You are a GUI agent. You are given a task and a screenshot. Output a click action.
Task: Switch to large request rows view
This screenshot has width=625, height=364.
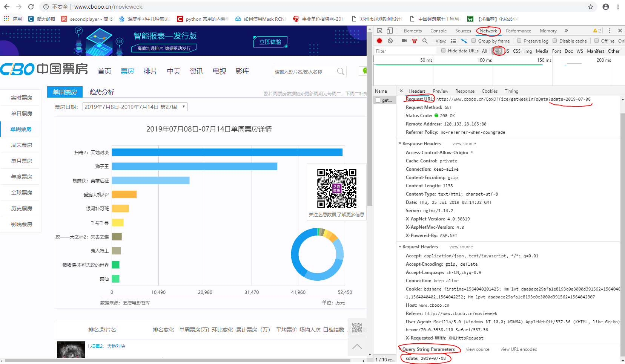click(x=453, y=41)
